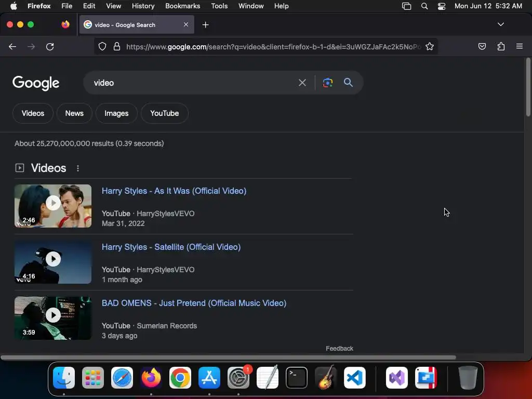Open the Help menu

281,6
